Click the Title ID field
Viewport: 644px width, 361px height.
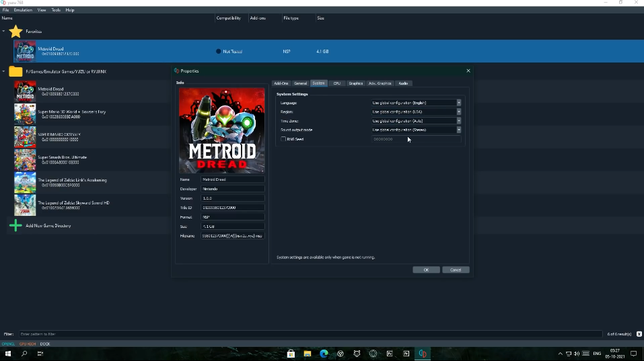pos(232,208)
